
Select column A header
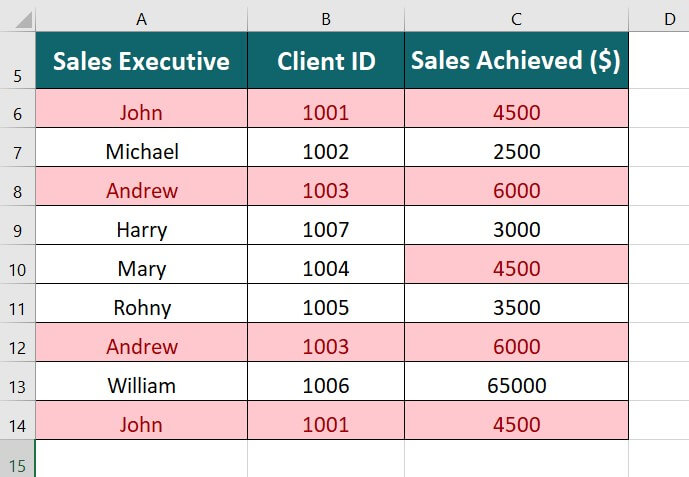point(141,17)
